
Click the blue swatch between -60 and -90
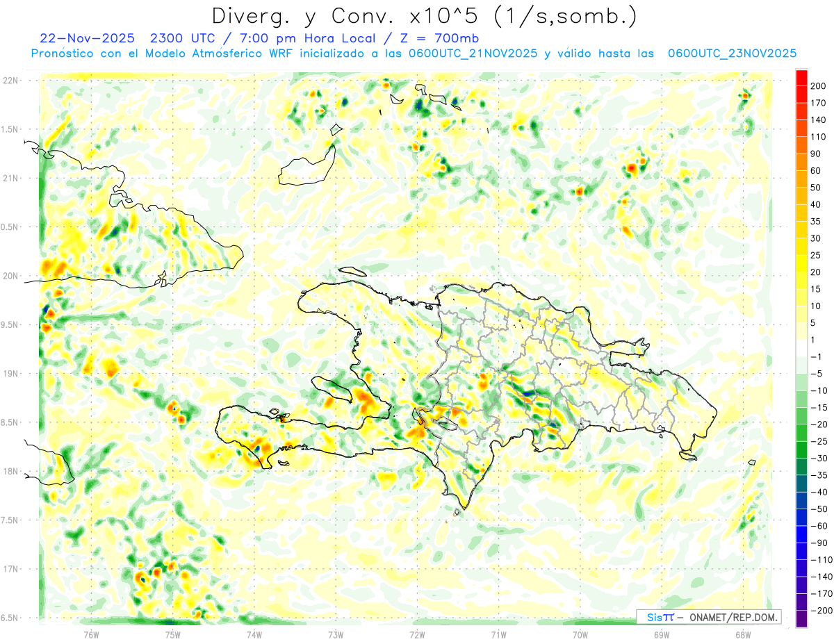(x=801, y=534)
